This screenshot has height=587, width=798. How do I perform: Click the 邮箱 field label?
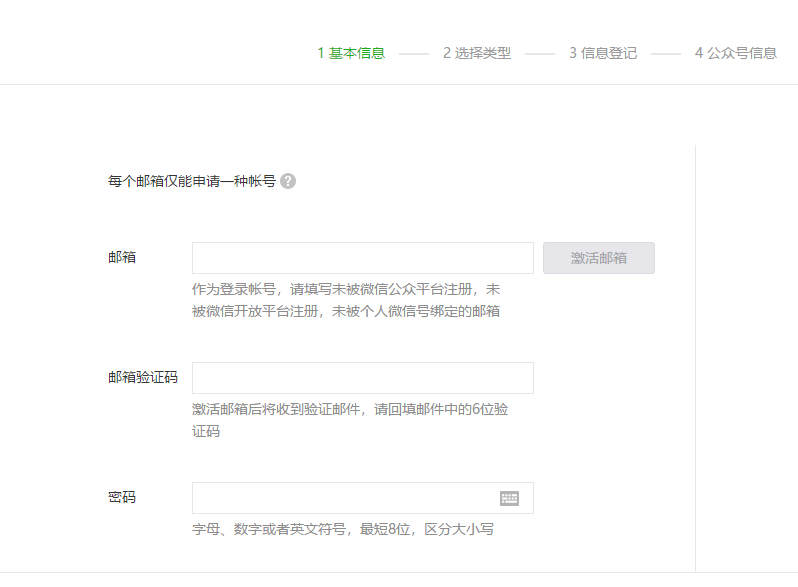(122, 257)
